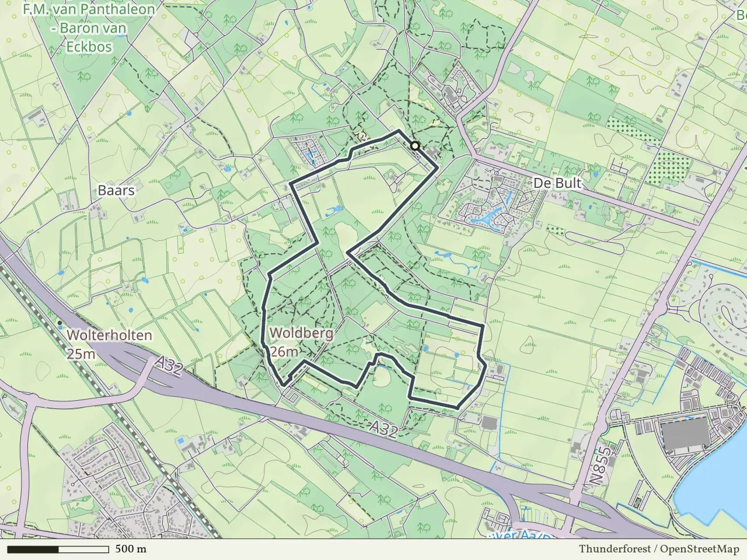Click the lower A32 motorway label
The image size is (747, 560).
click(x=384, y=429)
